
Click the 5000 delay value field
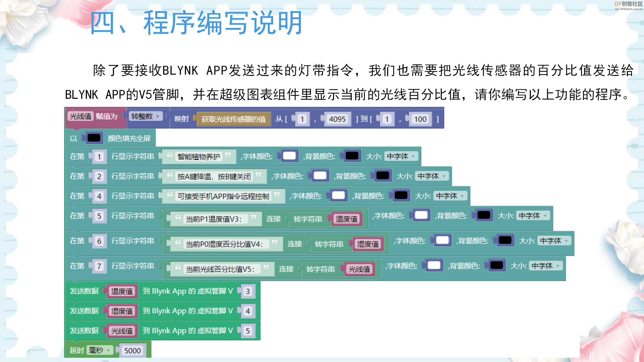(132, 350)
